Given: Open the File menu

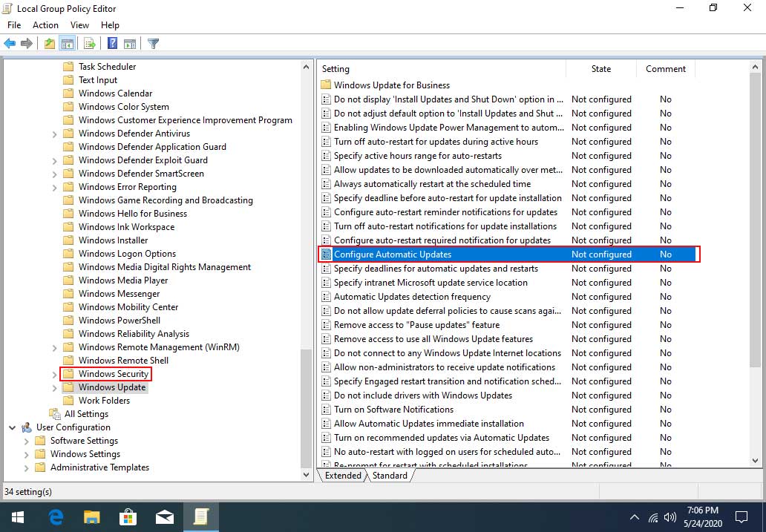Looking at the screenshot, I should click(x=14, y=25).
